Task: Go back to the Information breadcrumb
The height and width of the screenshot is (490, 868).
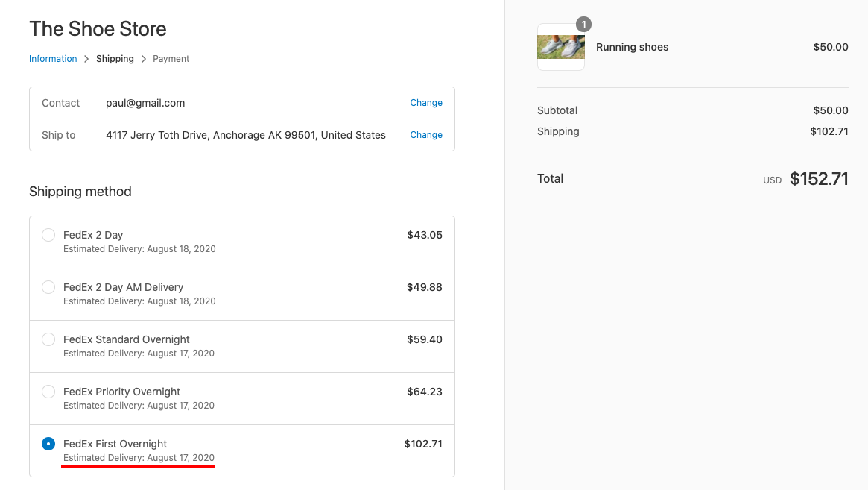Action: (53, 59)
